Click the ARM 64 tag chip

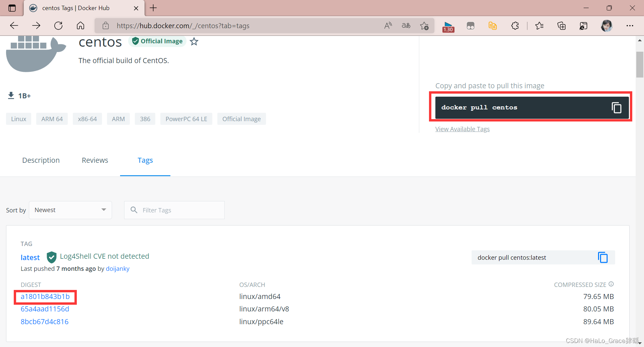coord(52,119)
